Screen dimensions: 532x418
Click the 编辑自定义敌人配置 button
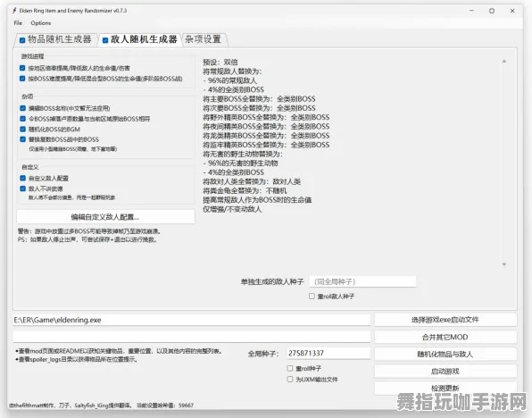[x=105, y=217]
